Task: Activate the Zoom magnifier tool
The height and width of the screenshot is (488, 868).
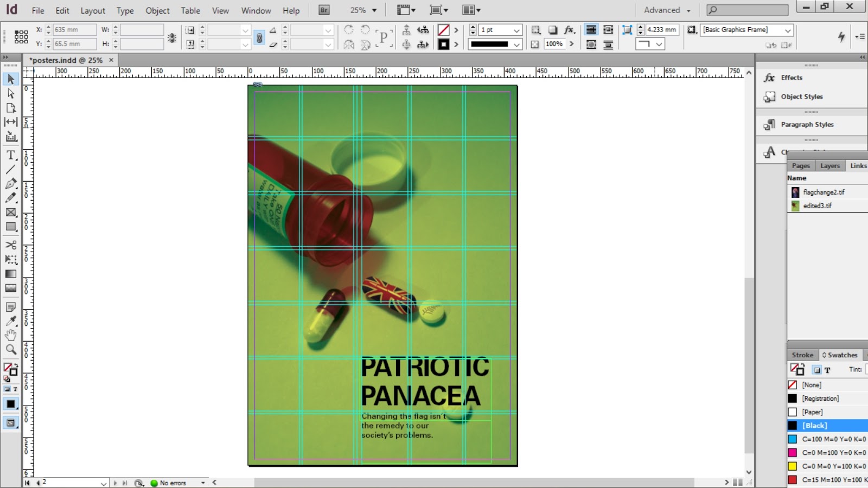Action: click(x=11, y=350)
